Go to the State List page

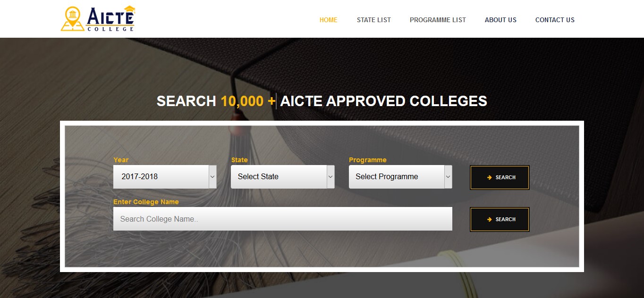(x=373, y=20)
